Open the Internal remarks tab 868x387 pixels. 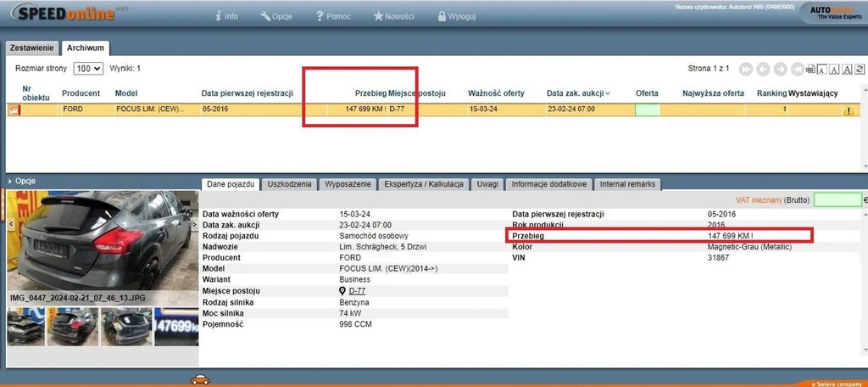click(x=627, y=184)
